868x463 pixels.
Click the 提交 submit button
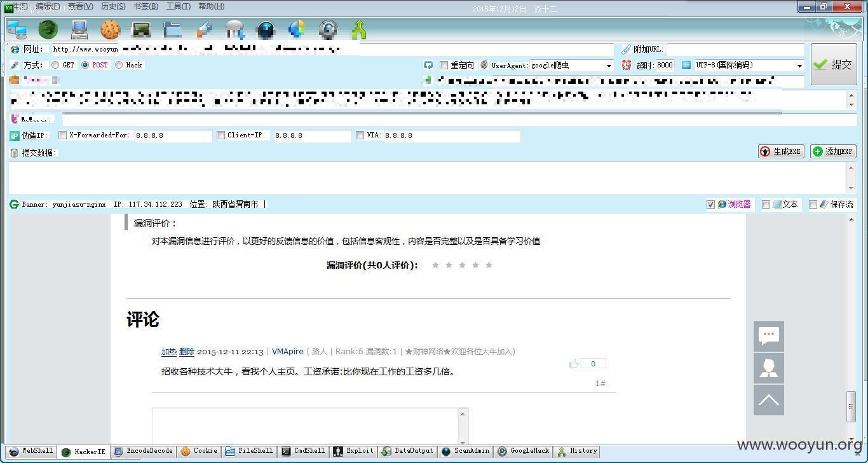click(834, 64)
